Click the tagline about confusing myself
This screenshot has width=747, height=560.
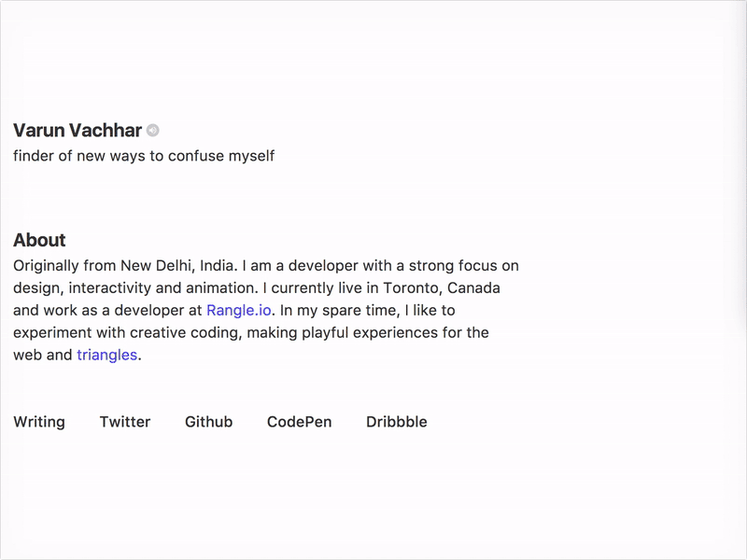coord(144,156)
